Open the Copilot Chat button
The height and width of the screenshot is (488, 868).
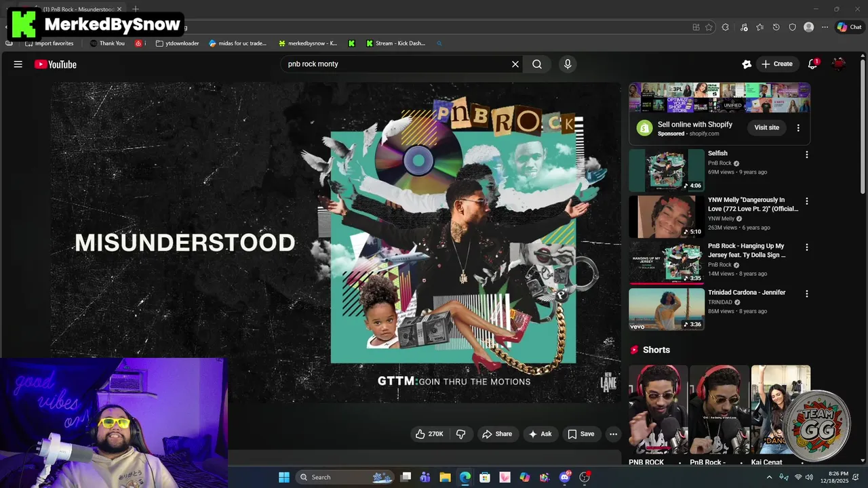(x=849, y=27)
